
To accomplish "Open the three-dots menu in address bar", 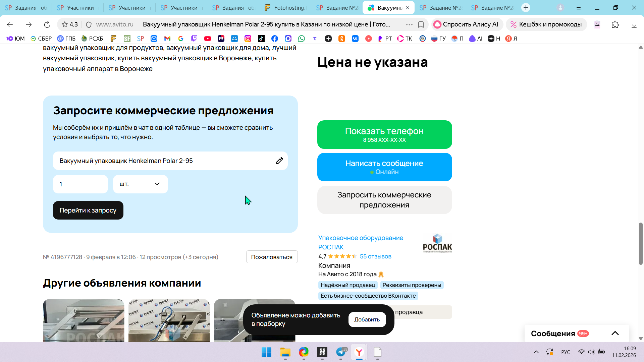I will tap(409, 24).
